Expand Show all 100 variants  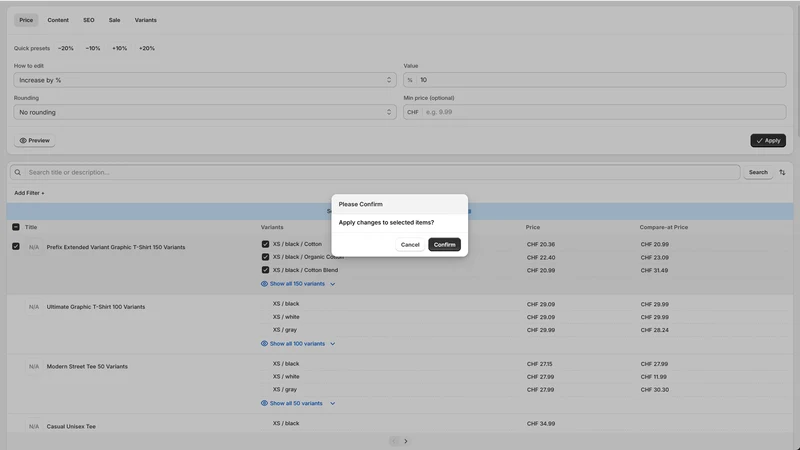point(297,344)
